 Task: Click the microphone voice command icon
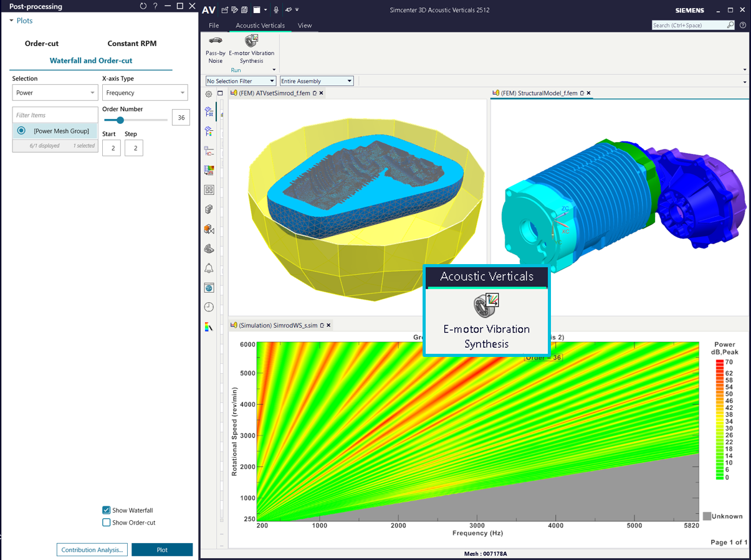pyautogui.click(x=276, y=10)
